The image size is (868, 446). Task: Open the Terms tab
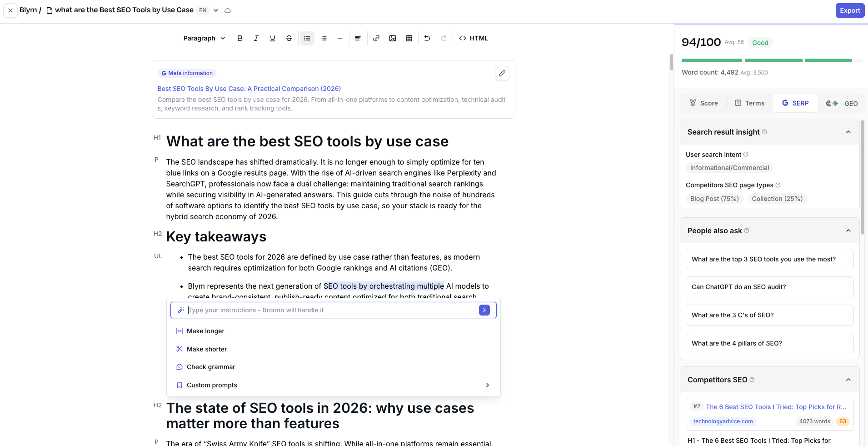pos(750,103)
